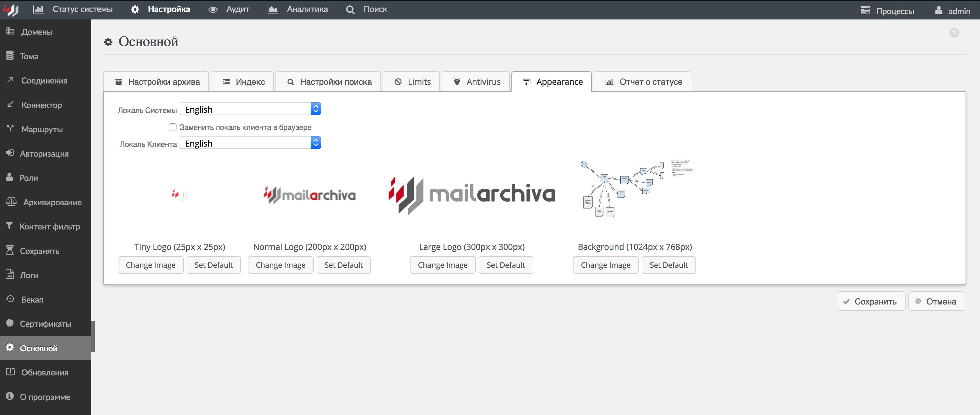Click the Архивирование scales icon in sidebar
980x415 pixels.
[11, 202]
